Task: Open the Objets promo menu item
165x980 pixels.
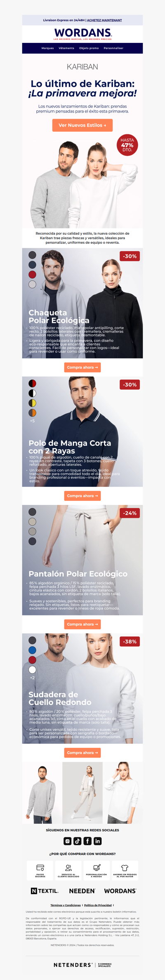Action: (x=89, y=48)
